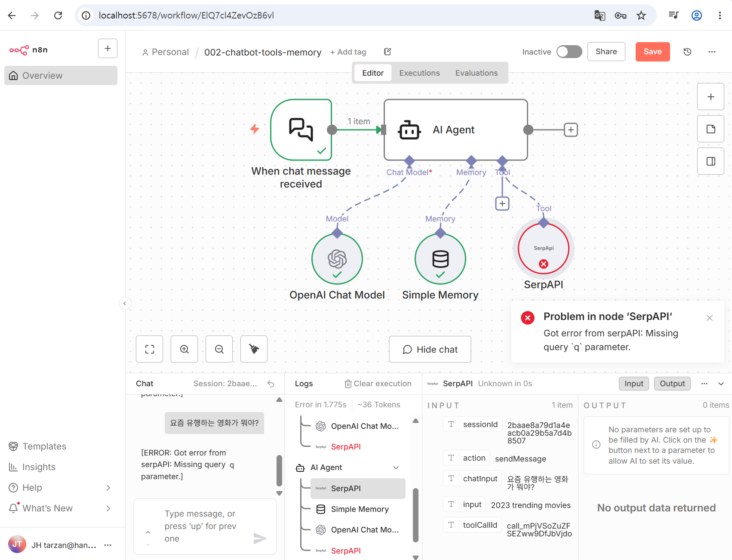Select the OpenAI Chat Model node icon
The height and width of the screenshot is (560, 732).
(x=337, y=259)
